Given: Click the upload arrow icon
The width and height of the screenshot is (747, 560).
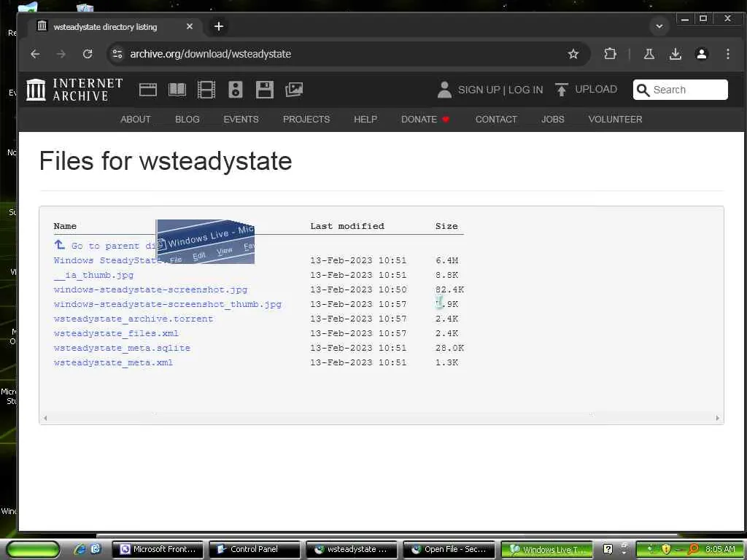Looking at the screenshot, I should [561, 90].
